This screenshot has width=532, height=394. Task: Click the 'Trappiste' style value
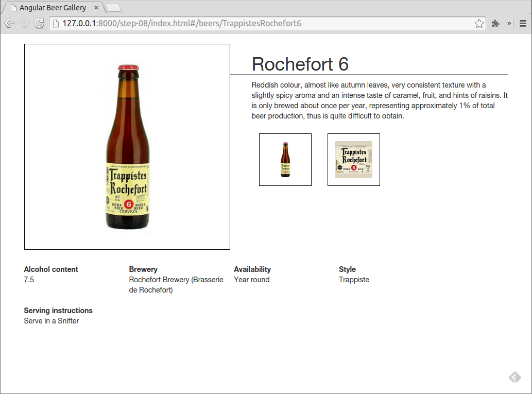pos(354,280)
